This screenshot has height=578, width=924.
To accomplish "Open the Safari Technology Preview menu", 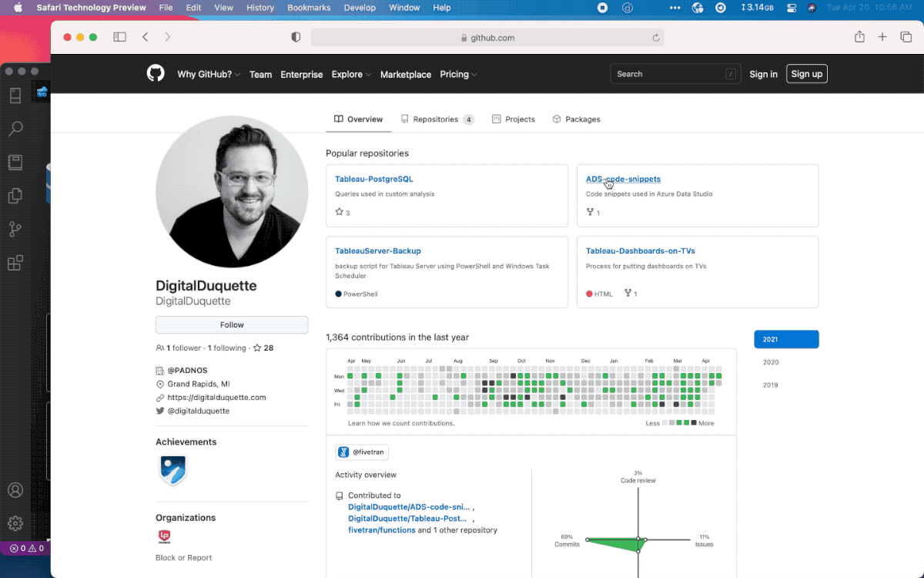I will pyautogui.click(x=91, y=8).
